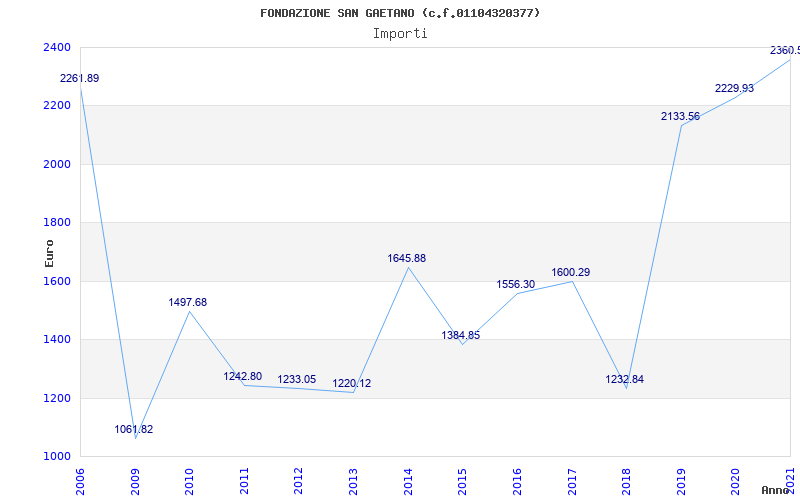
Task: Select data label 1061.82
Action: [x=134, y=430]
